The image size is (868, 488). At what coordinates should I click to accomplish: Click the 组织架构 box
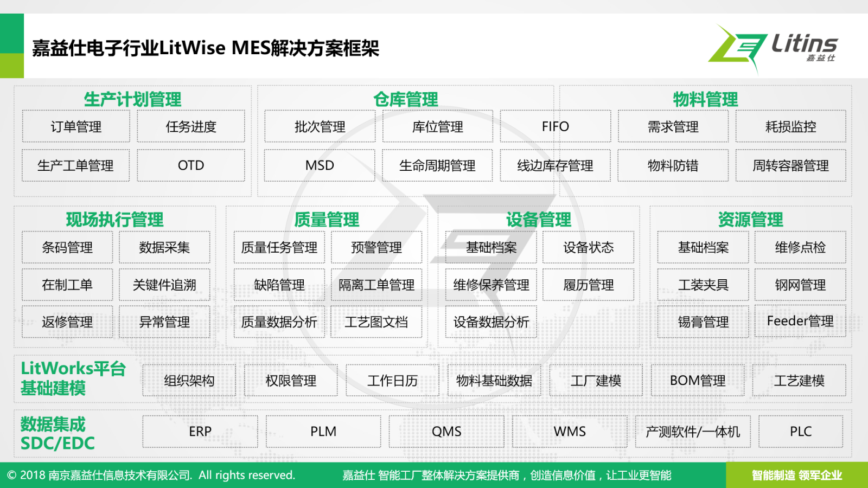click(189, 381)
